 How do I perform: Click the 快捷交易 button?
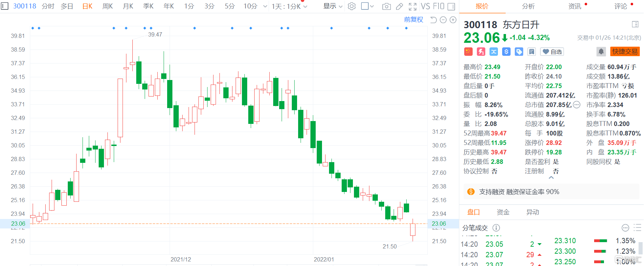coord(625,52)
